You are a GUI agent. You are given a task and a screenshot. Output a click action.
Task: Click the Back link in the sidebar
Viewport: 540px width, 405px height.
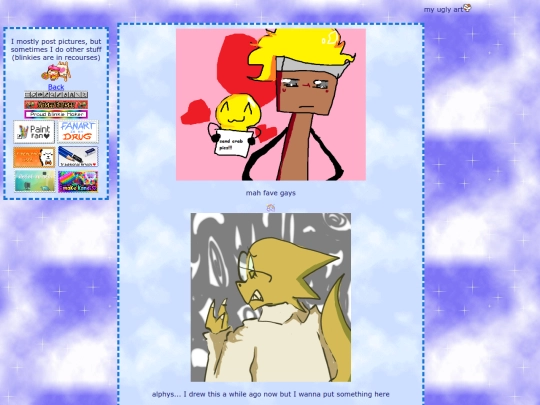[56, 87]
